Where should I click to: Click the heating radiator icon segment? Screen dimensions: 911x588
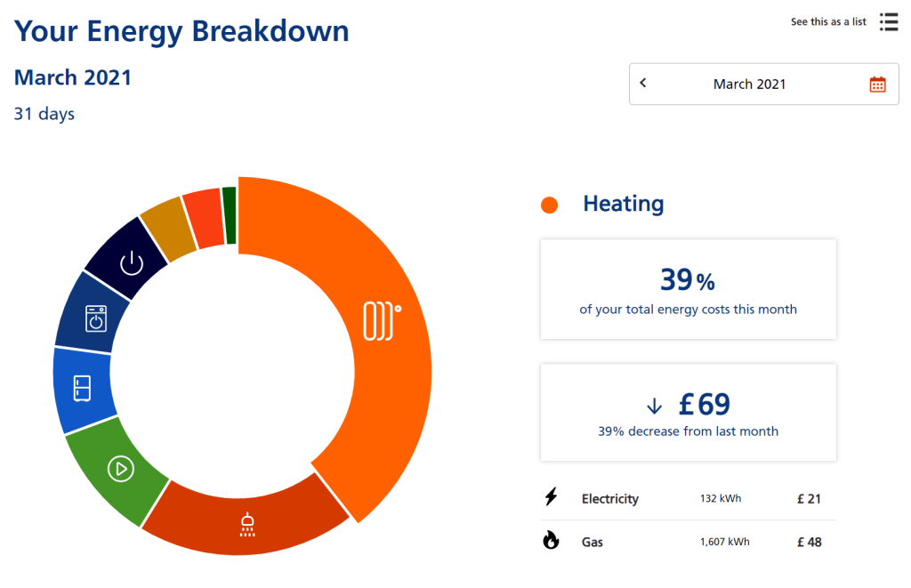[x=382, y=321]
